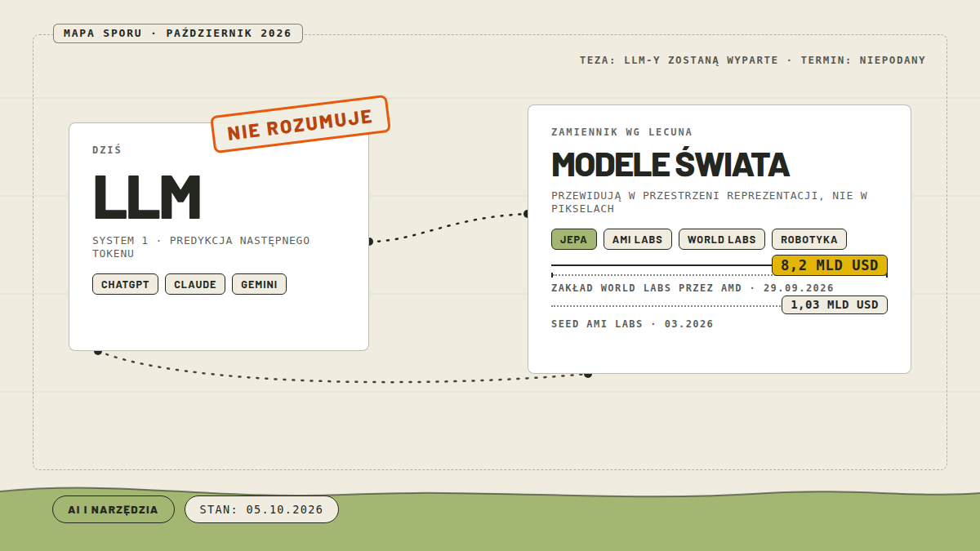The width and height of the screenshot is (980, 551).
Task: Open the AI I NARZĘDZIA category pill
Action: coord(114,509)
